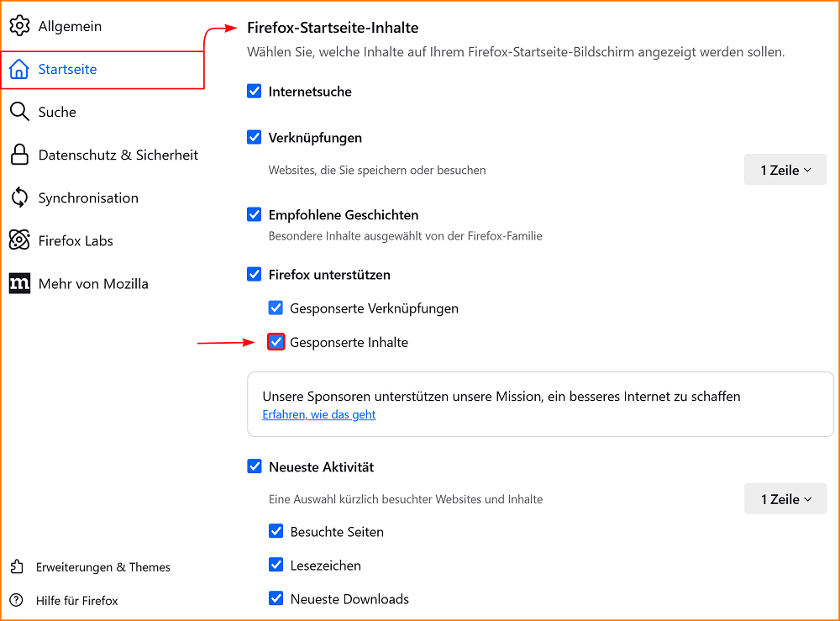Uncheck the Internetsuche checkbox
Viewport: 840px width, 621px height.
(255, 92)
